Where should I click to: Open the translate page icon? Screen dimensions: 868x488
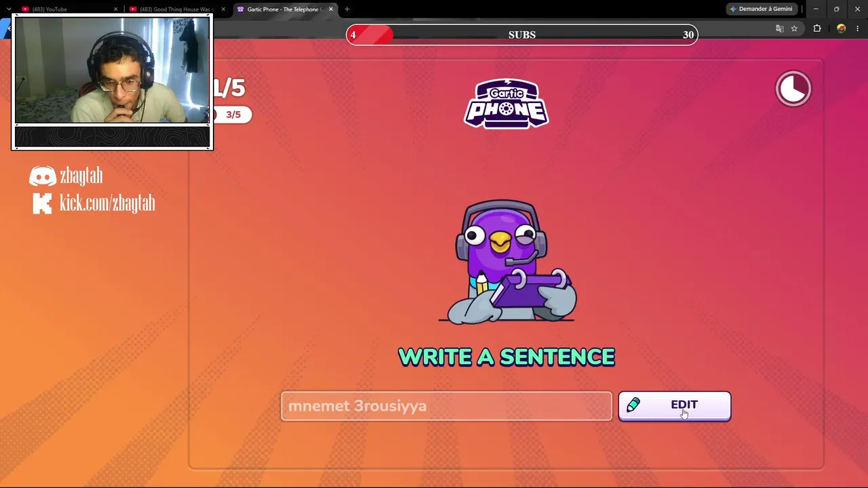[x=780, y=28]
